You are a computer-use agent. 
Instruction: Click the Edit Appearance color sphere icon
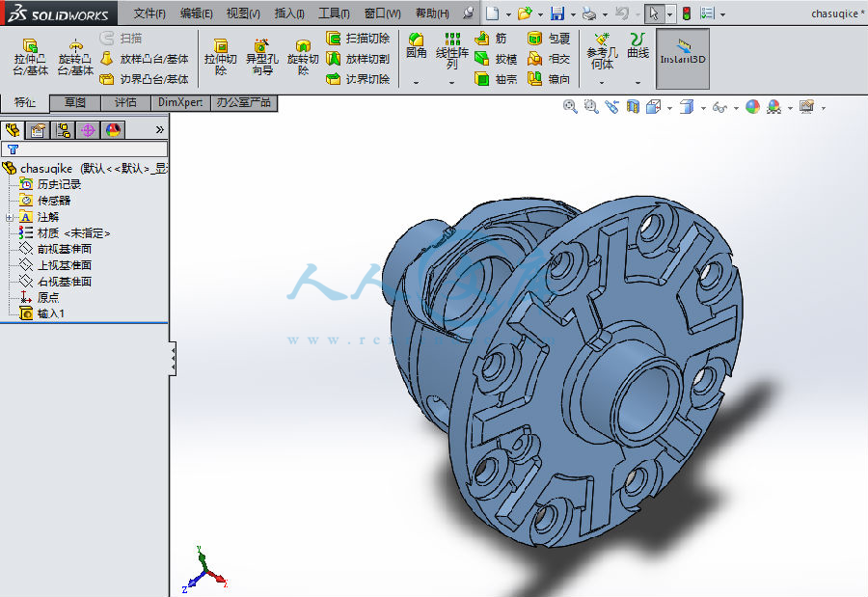(752, 108)
